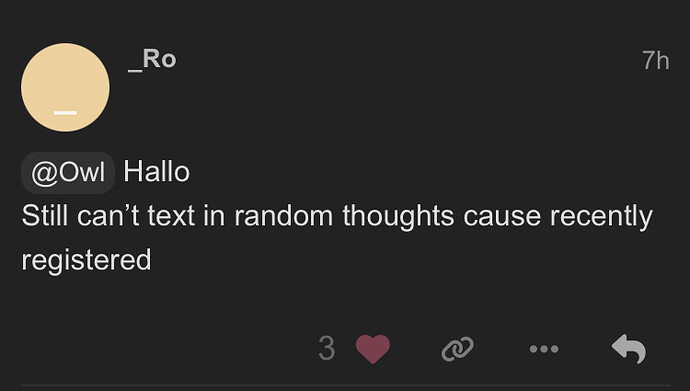Expand post options with the ellipsis

tap(544, 349)
